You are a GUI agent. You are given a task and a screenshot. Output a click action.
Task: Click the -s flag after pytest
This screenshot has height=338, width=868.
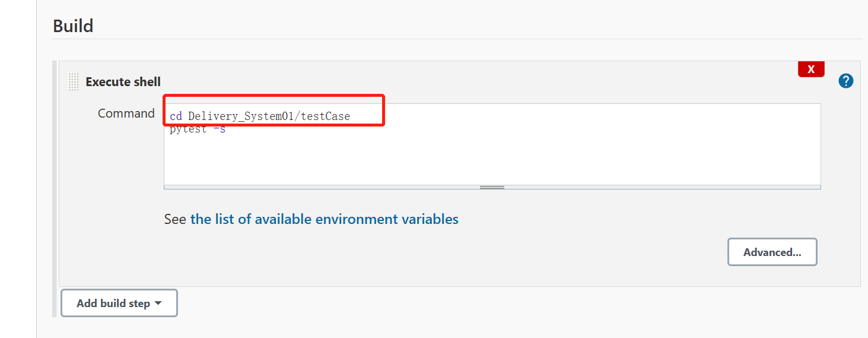coord(219,129)
